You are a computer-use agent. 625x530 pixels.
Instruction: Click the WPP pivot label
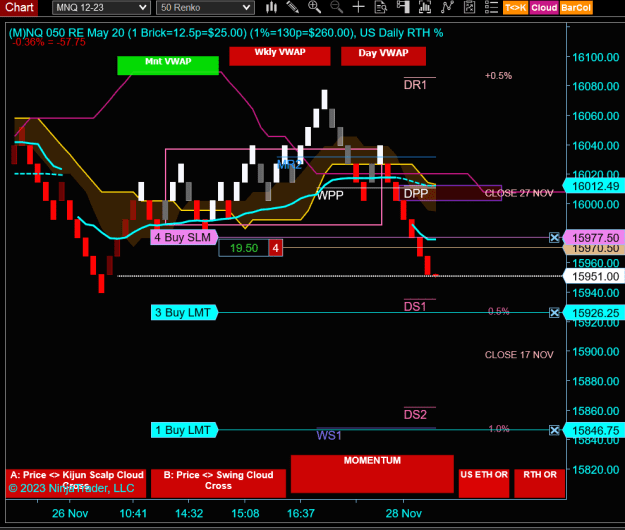330,195
